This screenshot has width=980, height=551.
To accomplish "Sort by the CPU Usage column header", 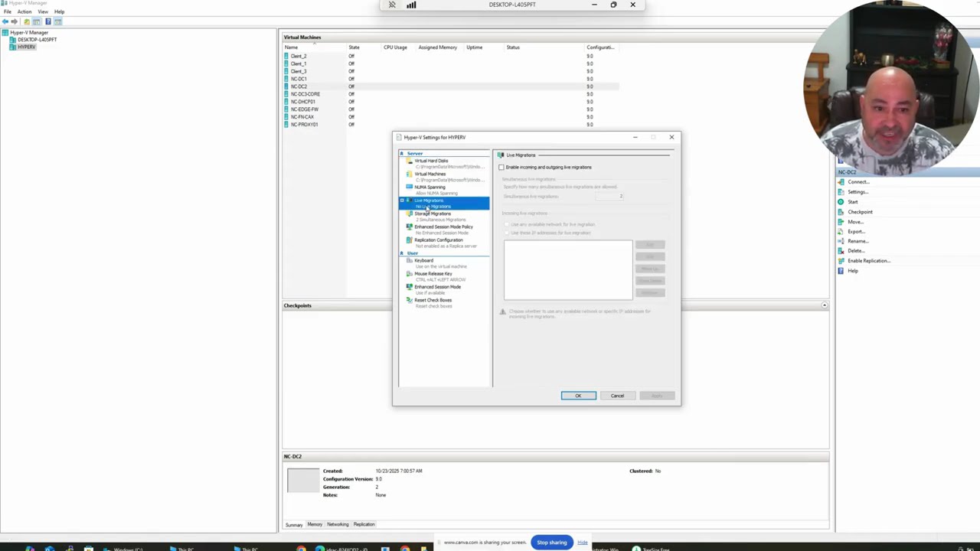I will point(398,47).
